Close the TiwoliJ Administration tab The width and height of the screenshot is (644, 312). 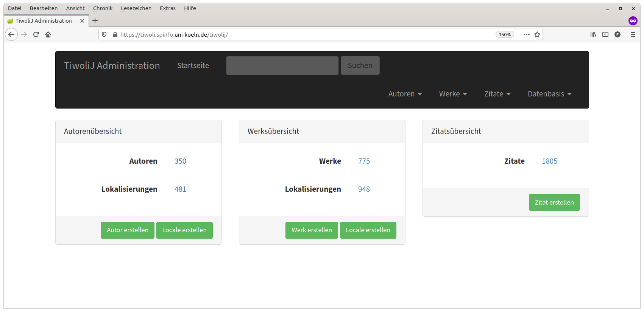coord(82,21)
